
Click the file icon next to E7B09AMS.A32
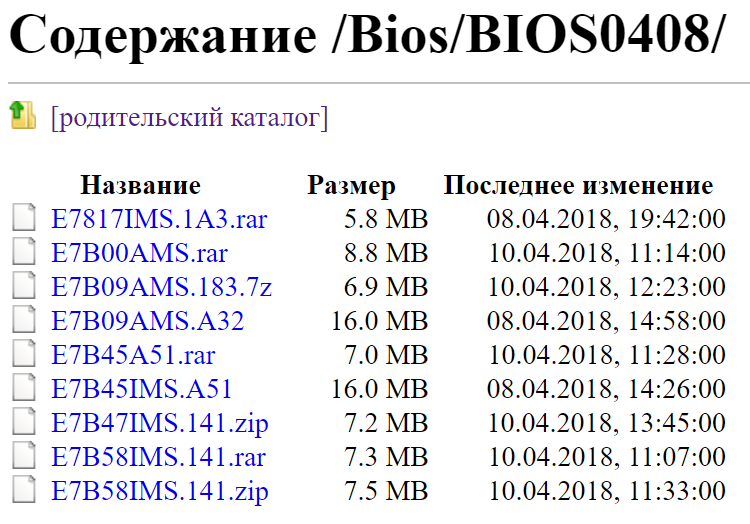[24, 322]
